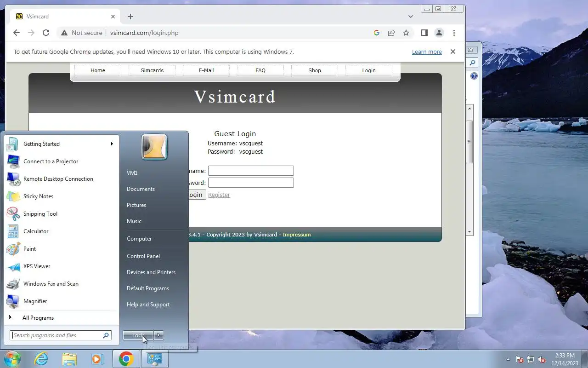Open the VM1 user folder
Screen dimensions: 588x368
(154, 173)
